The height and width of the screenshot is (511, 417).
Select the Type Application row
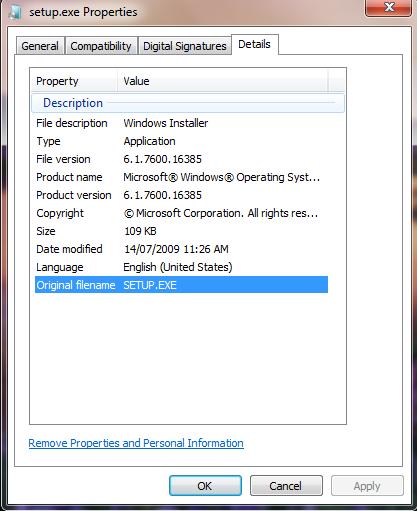coord(181,141)
